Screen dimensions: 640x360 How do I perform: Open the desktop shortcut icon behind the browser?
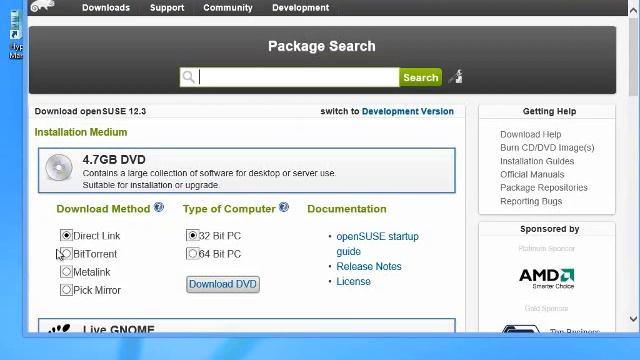(x=16, y=35)
